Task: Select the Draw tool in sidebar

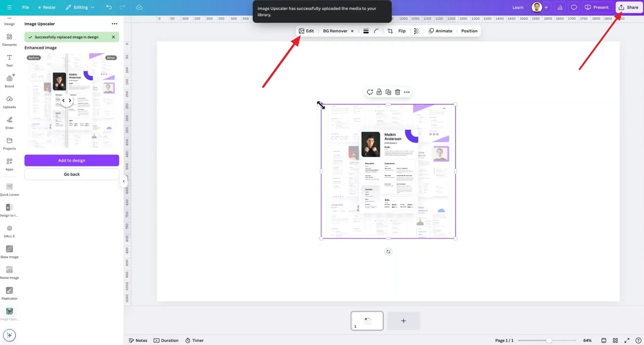Action: (9, 123)
